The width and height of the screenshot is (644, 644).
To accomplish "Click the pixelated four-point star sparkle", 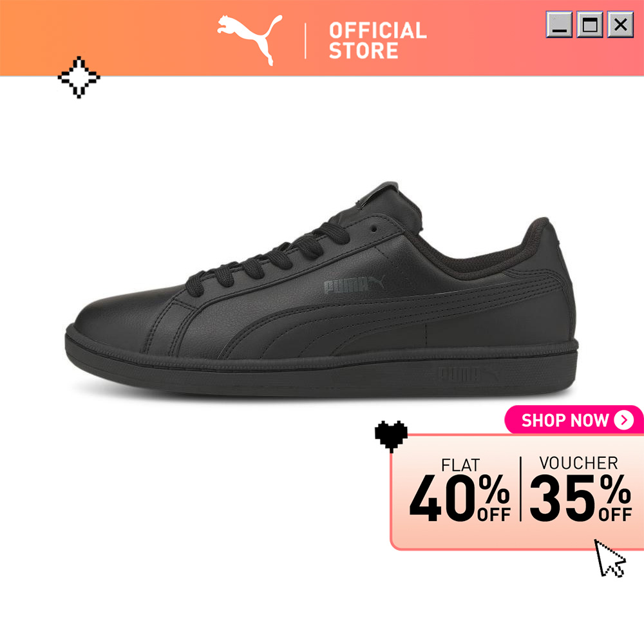I will click(79, 77).
